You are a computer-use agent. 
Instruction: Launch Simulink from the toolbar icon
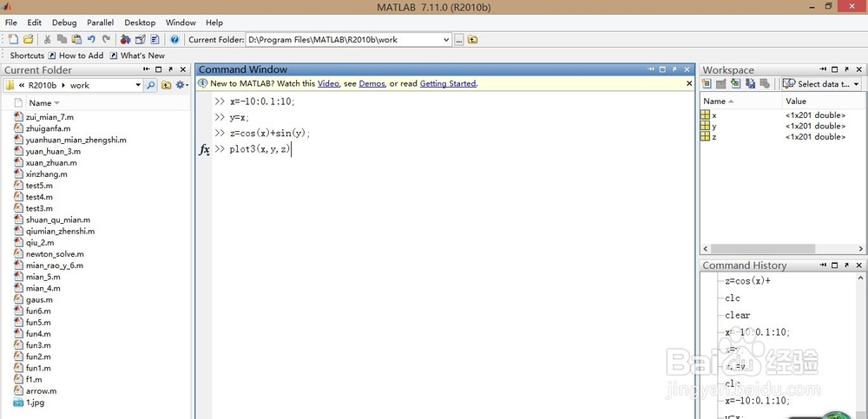pos(126,39)
